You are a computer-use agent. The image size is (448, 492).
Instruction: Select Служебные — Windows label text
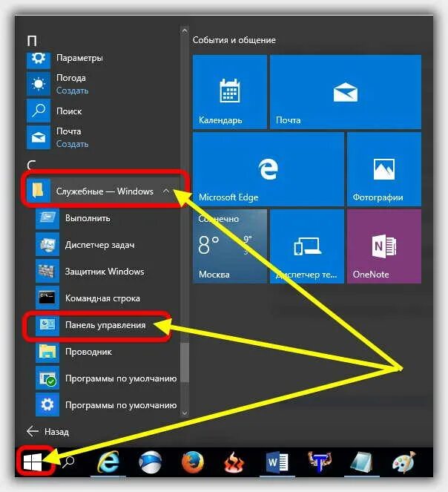click(x=105, y=191)
